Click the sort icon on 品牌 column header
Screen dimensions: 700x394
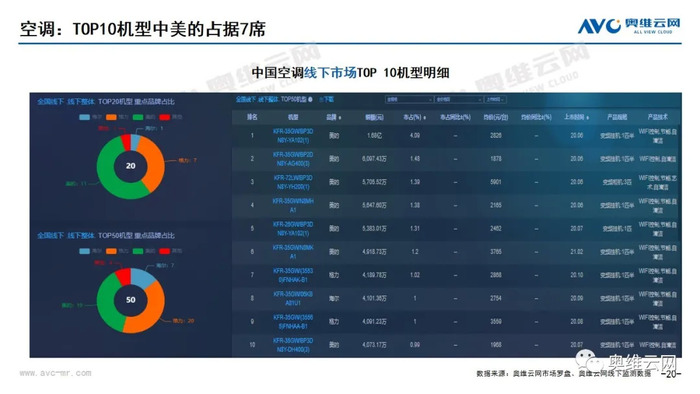tap(340, 118)
